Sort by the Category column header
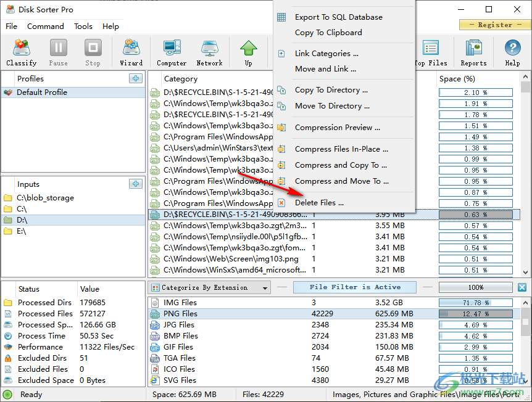This screenshot has width=532, height=402. pos(181,79)
